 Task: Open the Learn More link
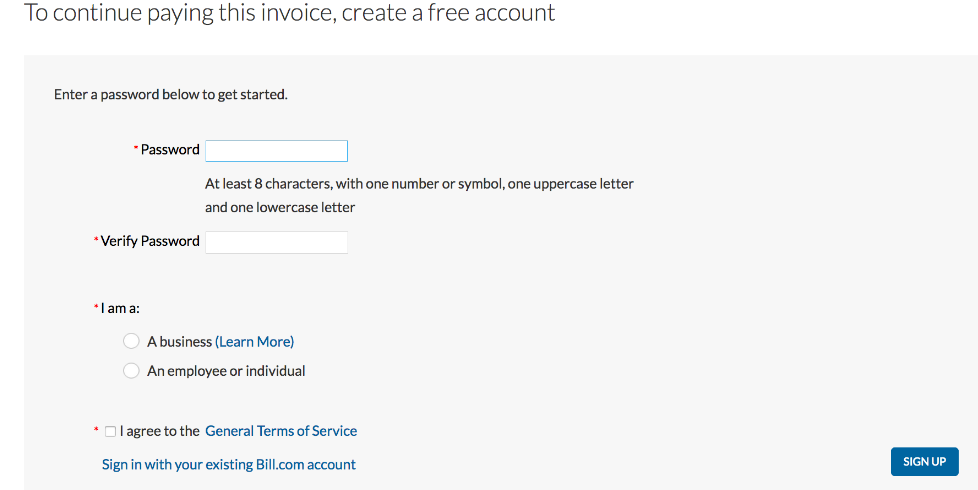tap(254, 342)
